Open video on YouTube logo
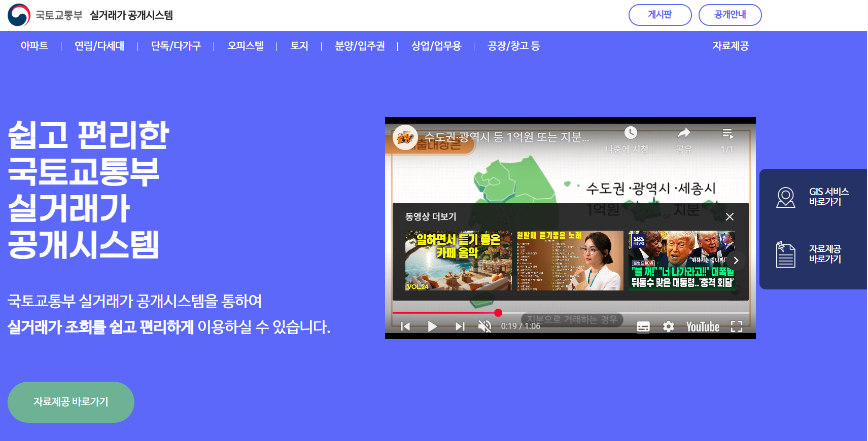 coord(703,327)
